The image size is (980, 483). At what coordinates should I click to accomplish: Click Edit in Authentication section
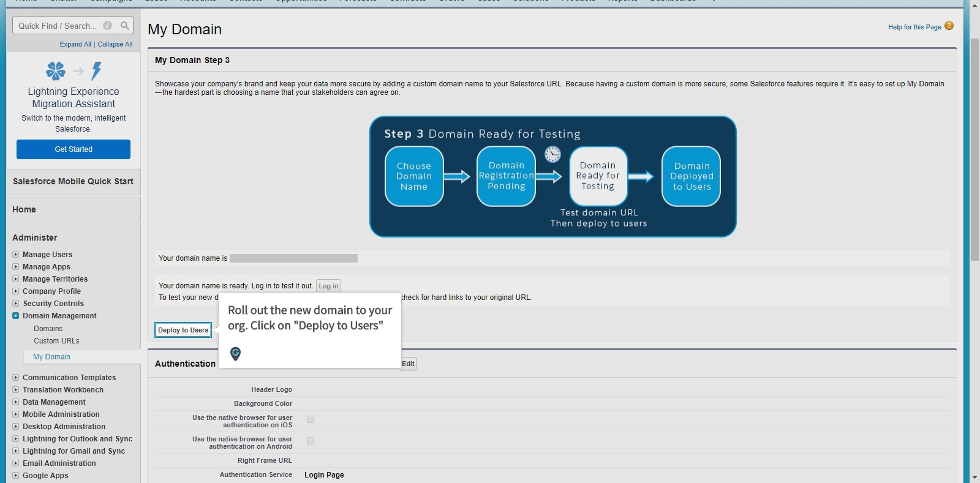tap(408, 364)
